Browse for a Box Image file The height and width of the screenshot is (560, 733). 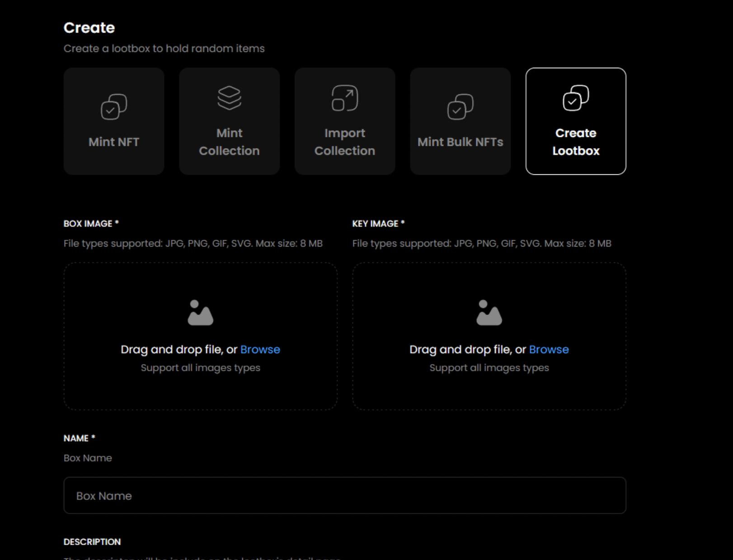click(260, 350)
